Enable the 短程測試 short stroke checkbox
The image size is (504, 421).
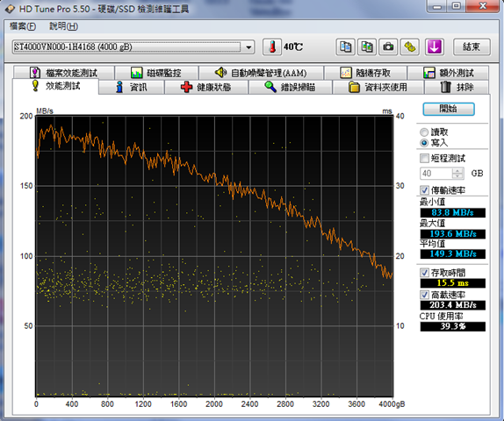(424, 158)
